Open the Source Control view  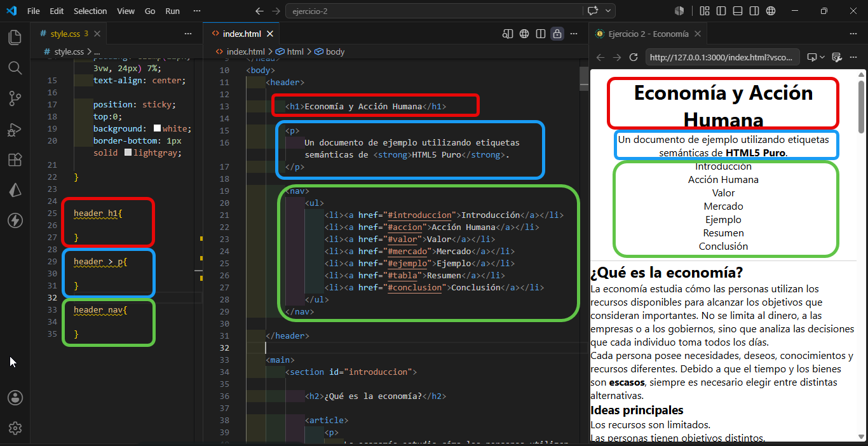(15, 98)
